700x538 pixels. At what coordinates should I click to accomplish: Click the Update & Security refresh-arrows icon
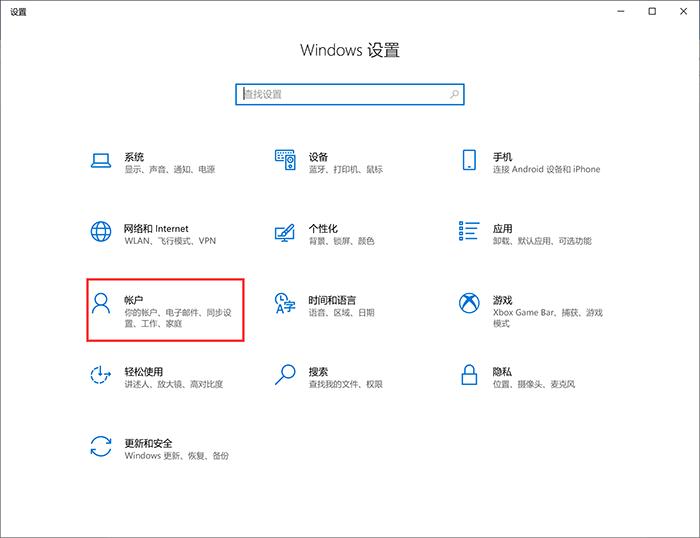[101, 446]
